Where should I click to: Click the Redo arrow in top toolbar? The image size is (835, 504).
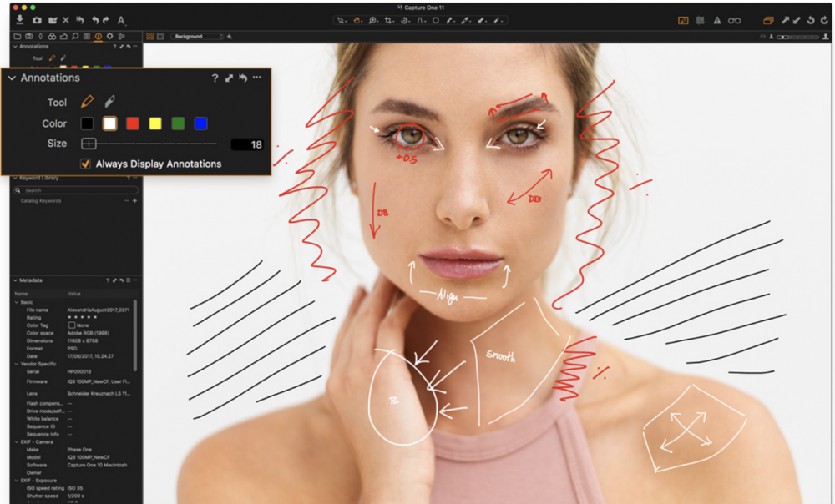[x=106, y=20]
